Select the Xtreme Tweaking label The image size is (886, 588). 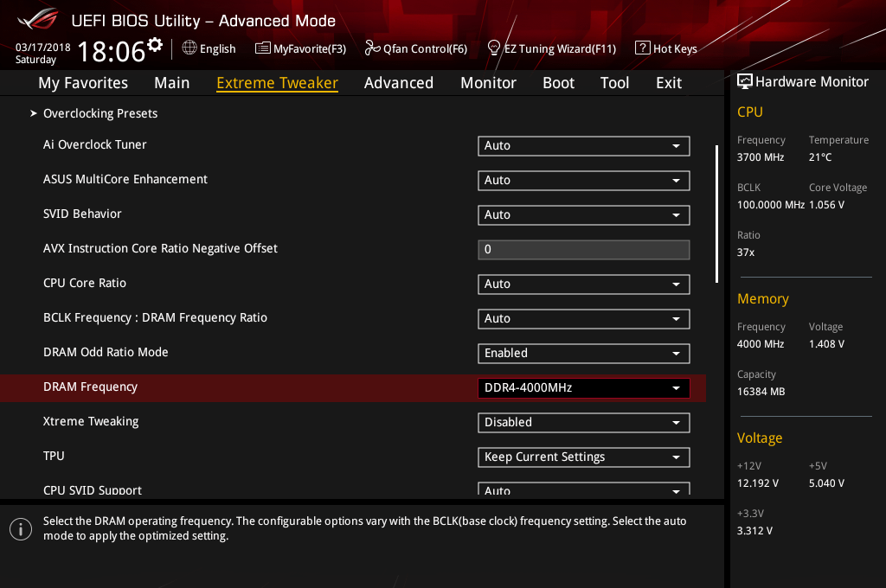91,421
